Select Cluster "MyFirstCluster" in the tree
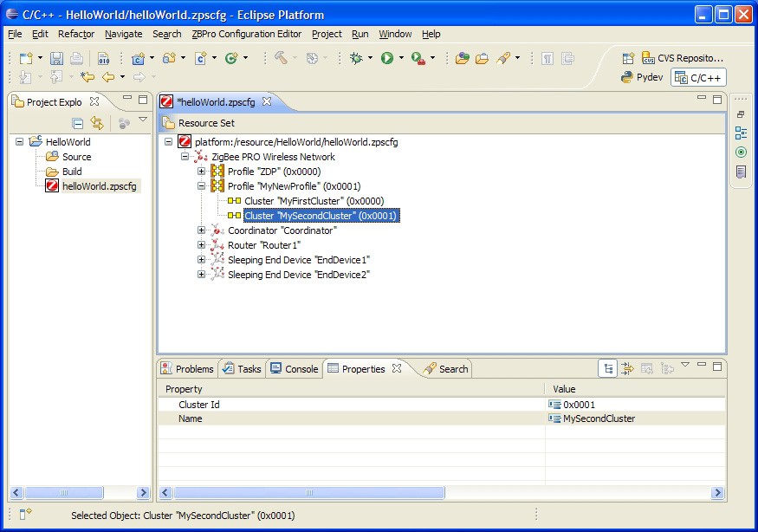The height and width of the screenshot is (532, 758). tap(314, 201)
